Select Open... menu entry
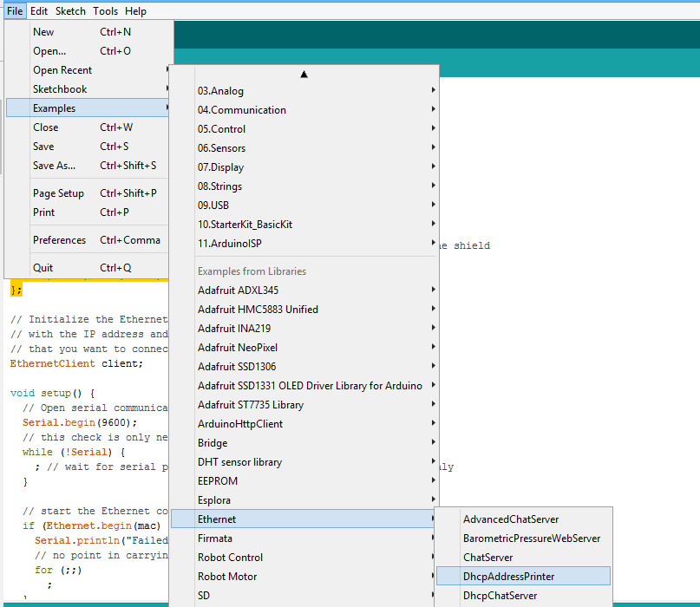Screen dimensions: 700x607 tap(88, 51)
